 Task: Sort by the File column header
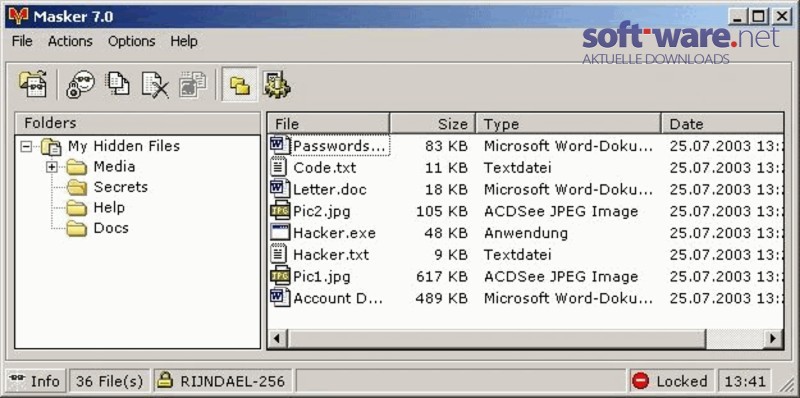(x=329, y=124)
